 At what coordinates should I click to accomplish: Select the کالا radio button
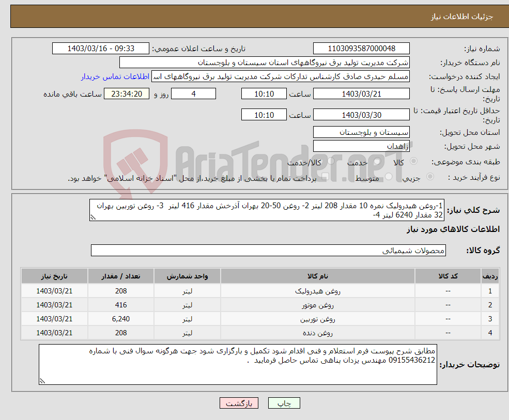pos(413,161)
